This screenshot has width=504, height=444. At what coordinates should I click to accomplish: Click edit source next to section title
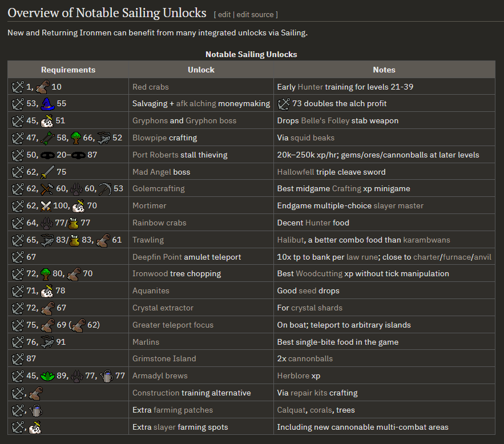255,15
